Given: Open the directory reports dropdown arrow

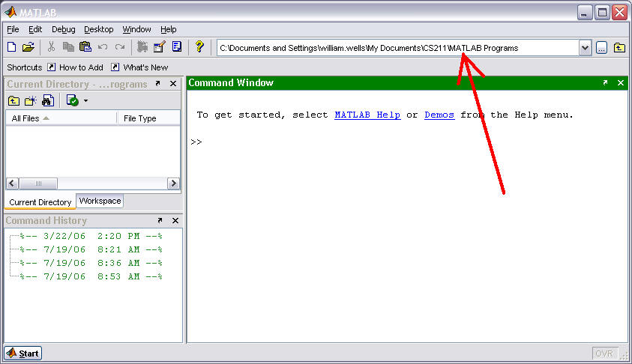Looking at the screenshot, I should pos(86,100).
